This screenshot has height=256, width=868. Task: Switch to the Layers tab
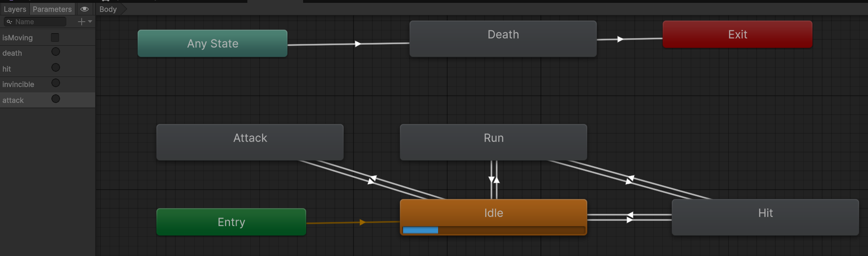click(15, 9)
